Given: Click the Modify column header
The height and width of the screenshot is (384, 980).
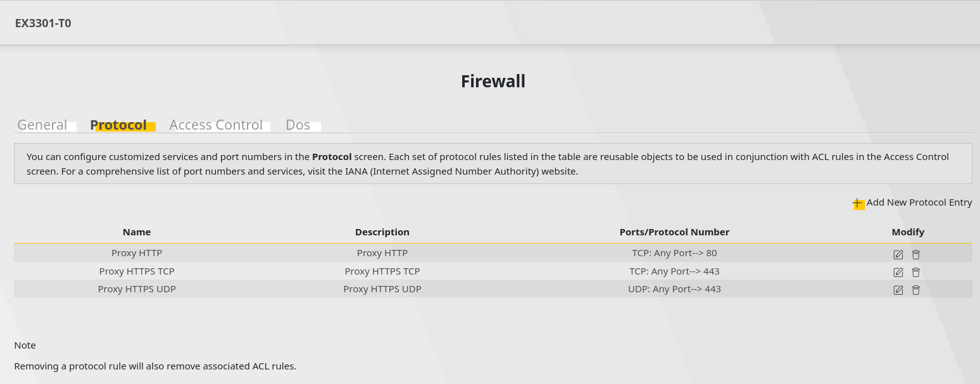Looking at the screenshot, I should tap(908, 232).
